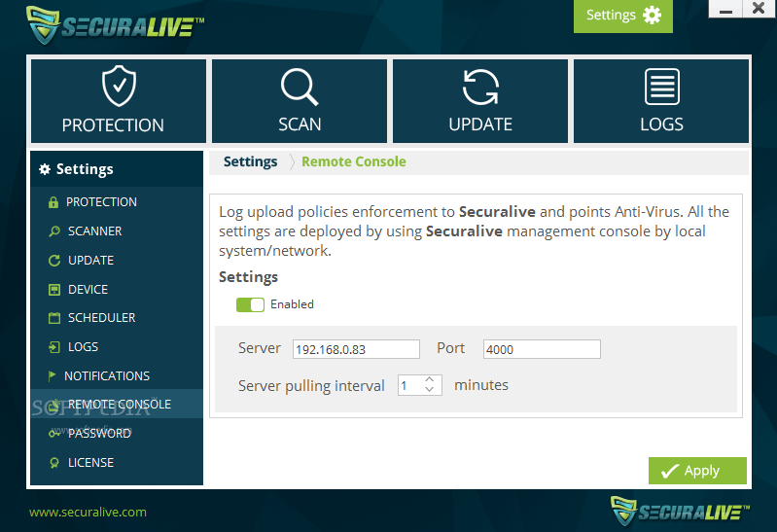Open the Protection shield icon tile
Image resolution: width=777 pixels, height=532 pixels.
[x=119, y=87]
